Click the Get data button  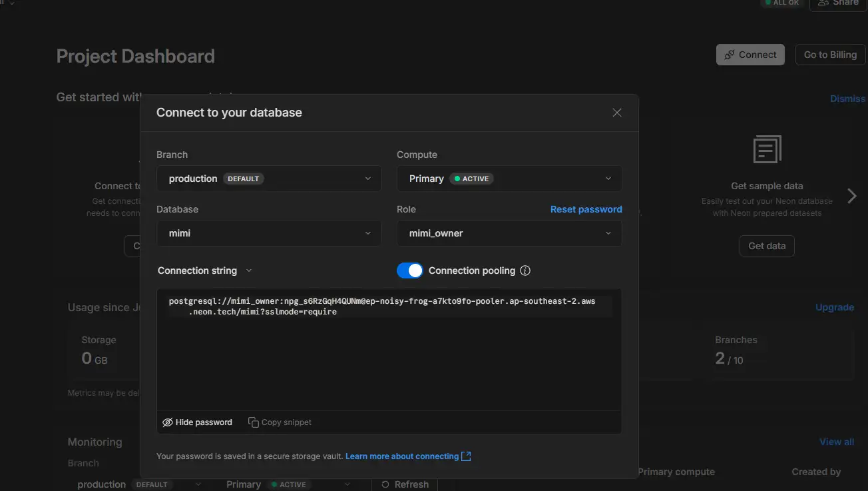(767, 246)
